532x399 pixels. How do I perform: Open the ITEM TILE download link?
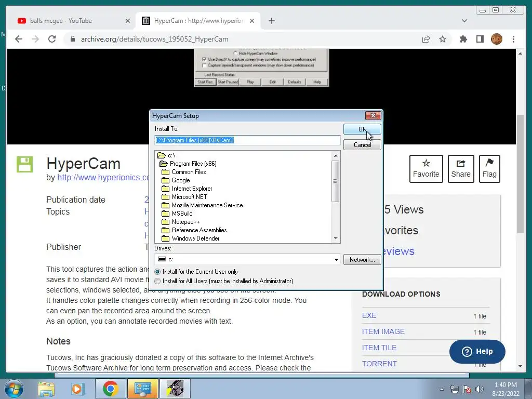pos(379,348)
